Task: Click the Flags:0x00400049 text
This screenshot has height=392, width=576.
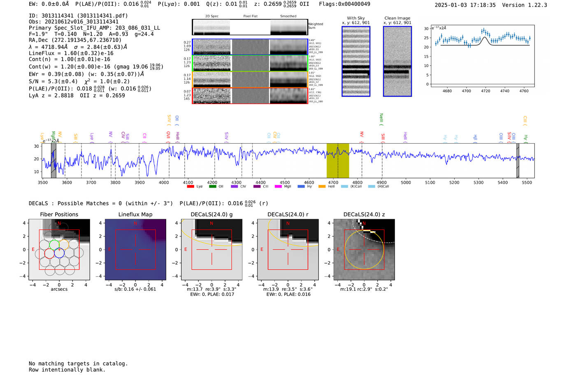Action: pos(344,4)
